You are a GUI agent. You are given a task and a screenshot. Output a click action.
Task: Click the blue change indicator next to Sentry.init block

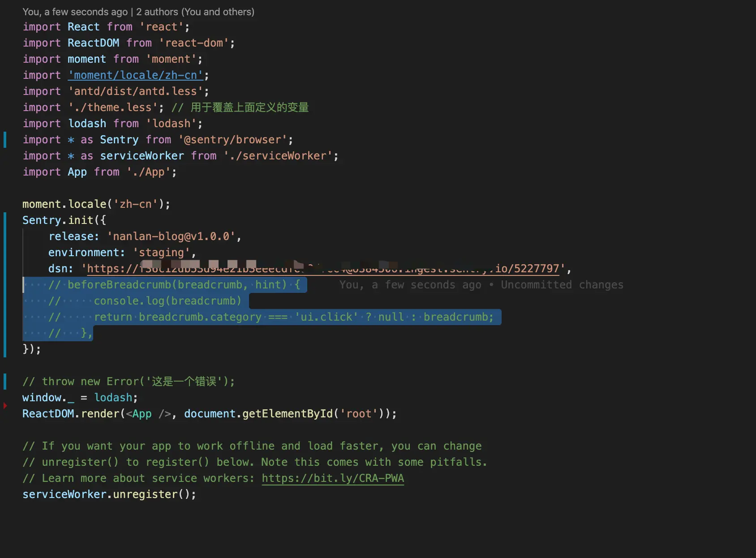pos(5,282)
